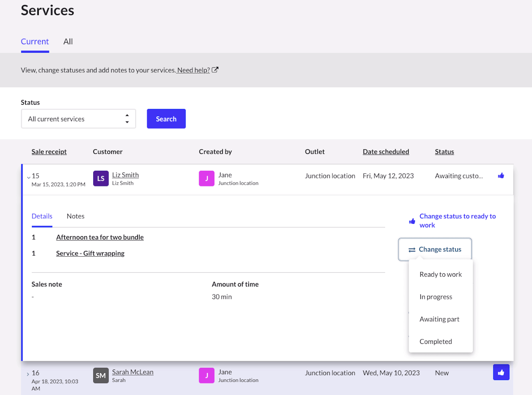Click thumbs-up icon in Liz Smith's row
This screenshot has height=395, width=532.
[x=501, y=175]
